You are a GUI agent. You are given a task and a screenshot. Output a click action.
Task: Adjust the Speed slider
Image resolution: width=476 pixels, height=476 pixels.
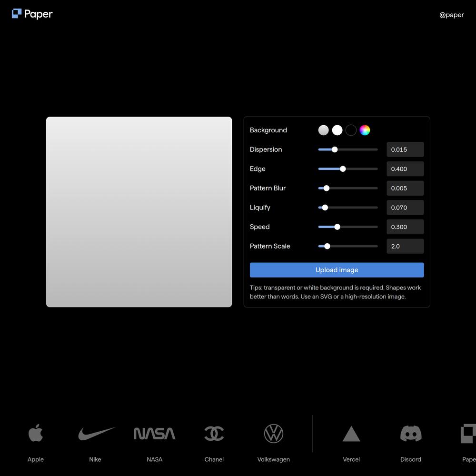pos(348,227)
